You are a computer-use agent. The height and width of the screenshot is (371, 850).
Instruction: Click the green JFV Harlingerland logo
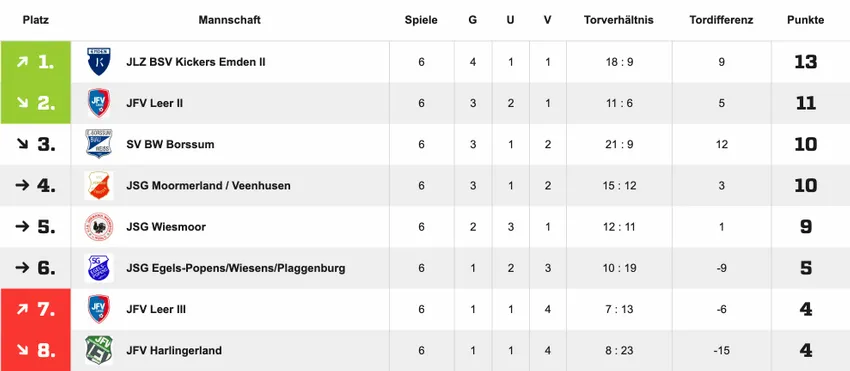99,350
